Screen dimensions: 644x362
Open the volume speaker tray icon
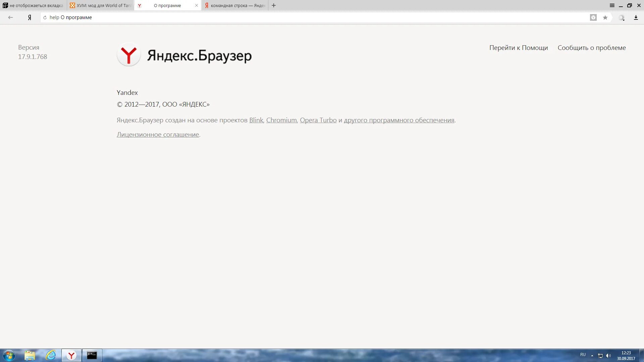coord(608,356)
